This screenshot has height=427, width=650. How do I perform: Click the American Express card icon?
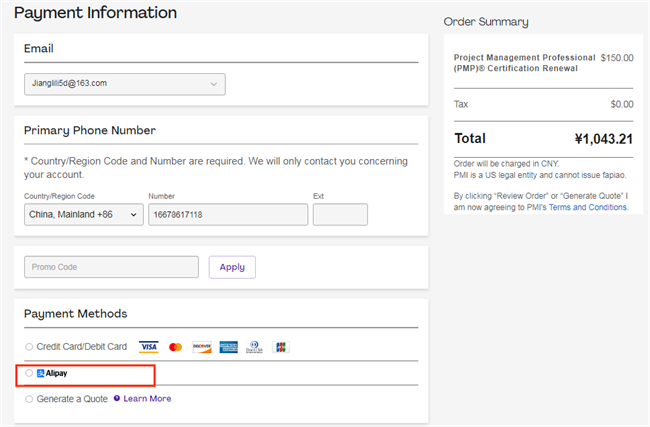click(x=228, y=347)
